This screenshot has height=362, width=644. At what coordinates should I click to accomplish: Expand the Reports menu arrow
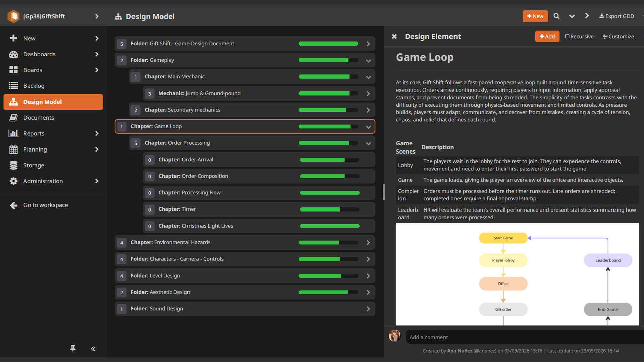pos(97,133)
